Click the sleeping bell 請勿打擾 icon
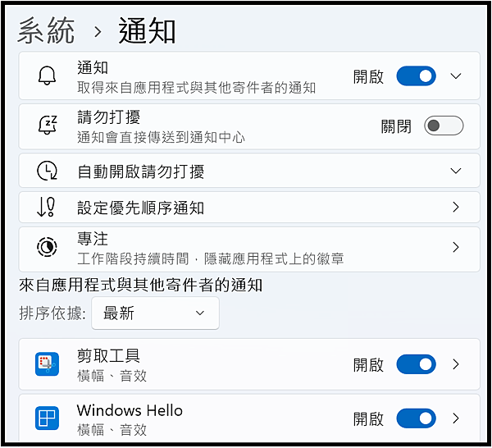 pos(48,125)
